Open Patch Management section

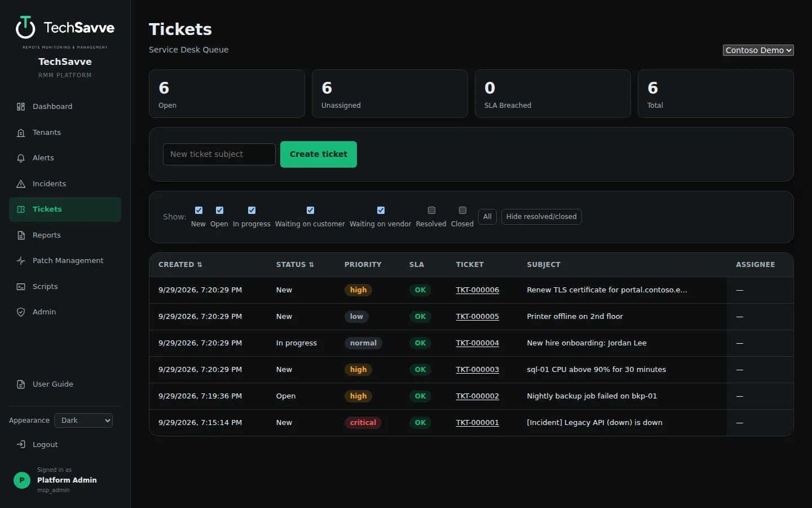pyautogui.click(x=65, y=261)
